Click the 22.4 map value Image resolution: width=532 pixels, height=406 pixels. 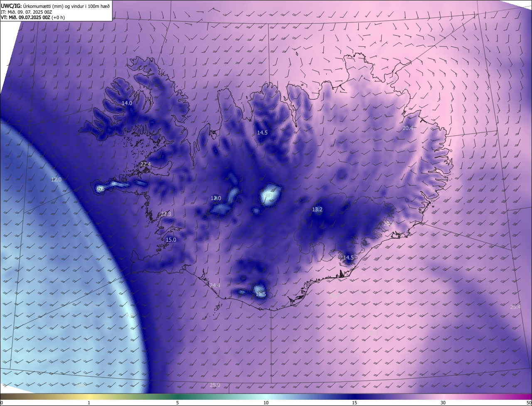pos(145,164)
